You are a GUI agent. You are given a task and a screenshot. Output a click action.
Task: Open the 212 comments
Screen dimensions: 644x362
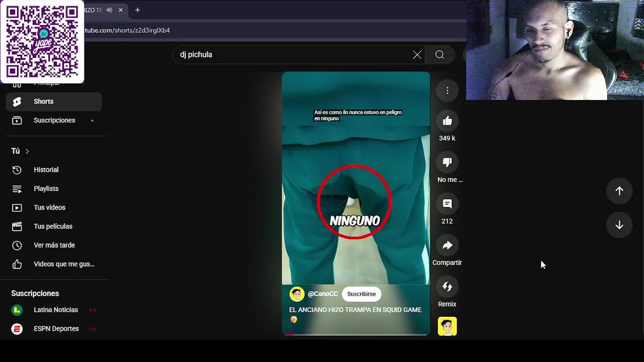point(447,204)
